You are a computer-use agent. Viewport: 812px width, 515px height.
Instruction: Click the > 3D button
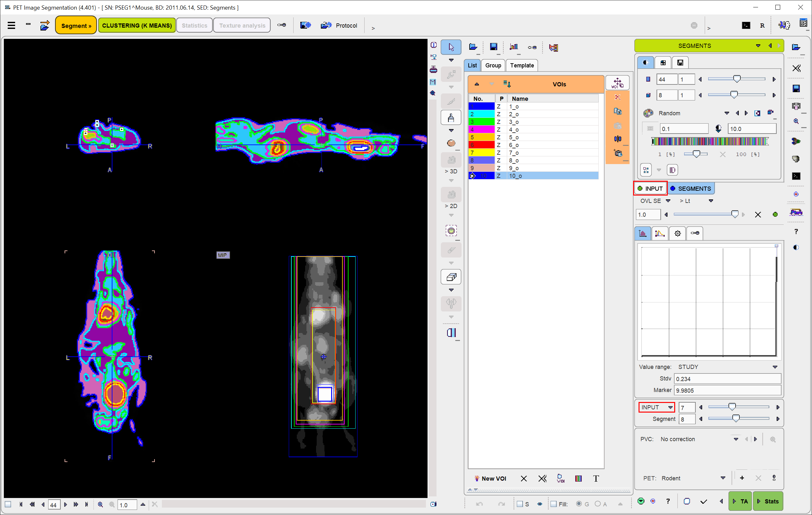tap(451, 171)
